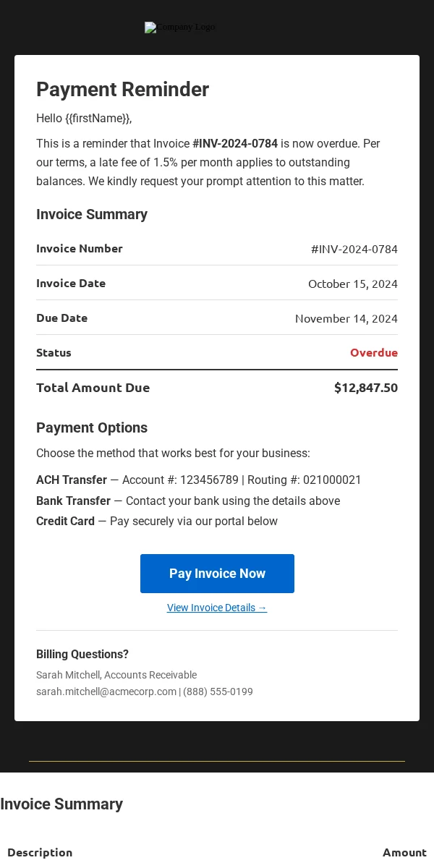Click the Payment Options heading
Viewport: 434px width, 868px height.
92,427
